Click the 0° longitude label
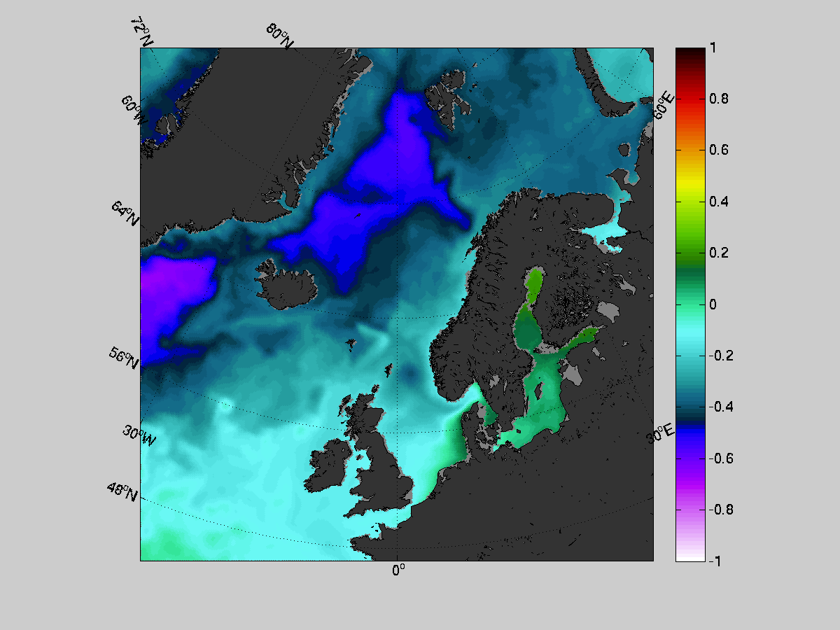The width and height of the screenshot is (840, 630). point(398,570)
